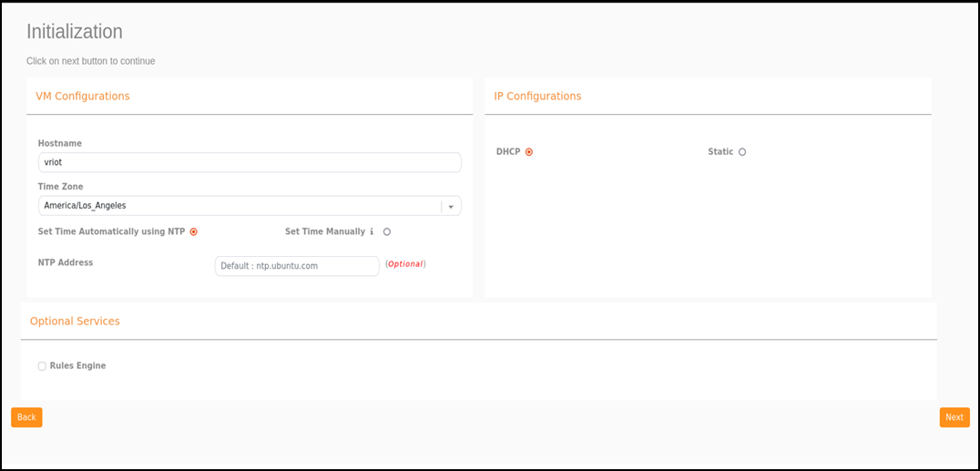980x471 pixels.
Task: Click the IP Configurations heading
Action: (x=537, y=96)
